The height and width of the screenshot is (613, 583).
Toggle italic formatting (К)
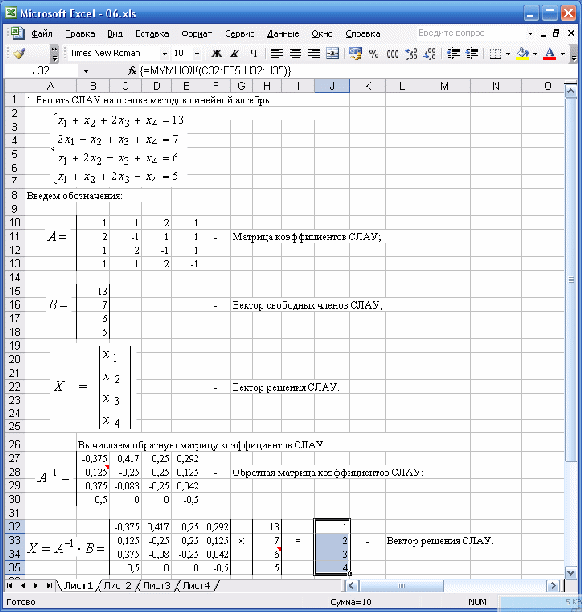click(235, 54)
